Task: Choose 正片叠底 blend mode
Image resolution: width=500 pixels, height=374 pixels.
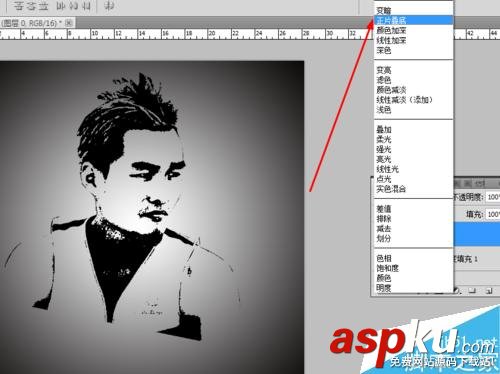Action: [x=413, y=20]
